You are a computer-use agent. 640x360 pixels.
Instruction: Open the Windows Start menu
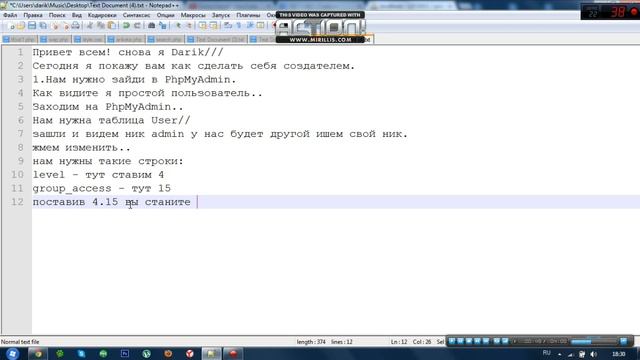[12, 353]
